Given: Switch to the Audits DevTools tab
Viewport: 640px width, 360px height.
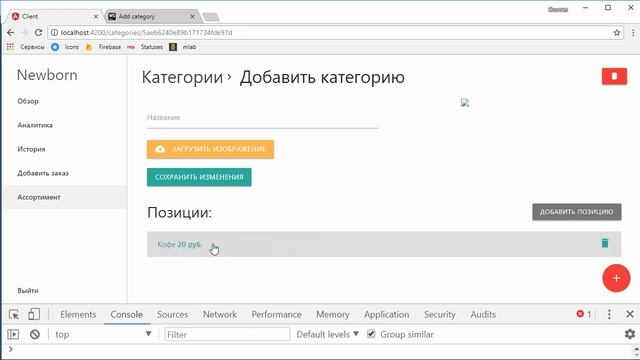Looking at the screenshot, I should pyautogui.click(x=483, y=314).
